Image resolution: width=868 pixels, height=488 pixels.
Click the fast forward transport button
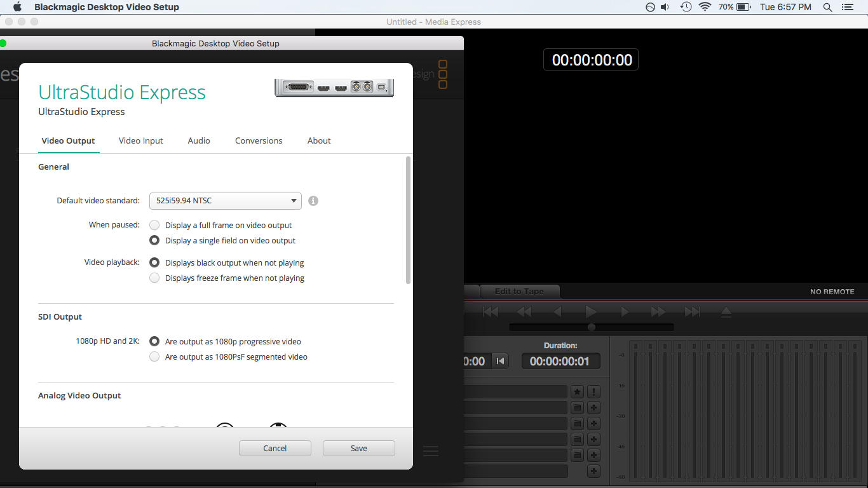[658, 312]
